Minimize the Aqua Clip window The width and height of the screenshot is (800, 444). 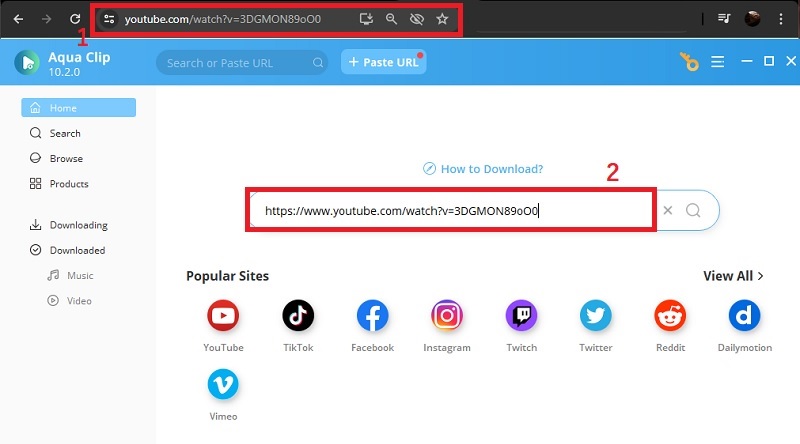746,61
